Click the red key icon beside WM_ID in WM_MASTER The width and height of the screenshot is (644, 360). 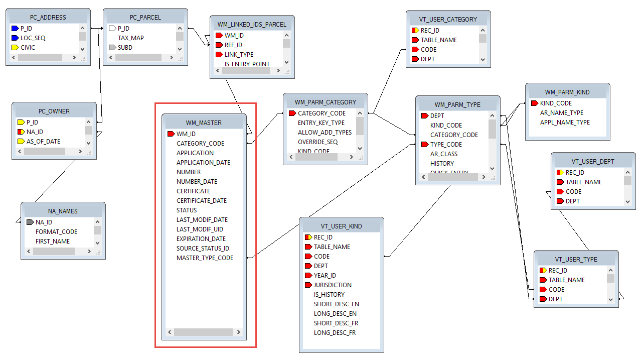[171, 134]
